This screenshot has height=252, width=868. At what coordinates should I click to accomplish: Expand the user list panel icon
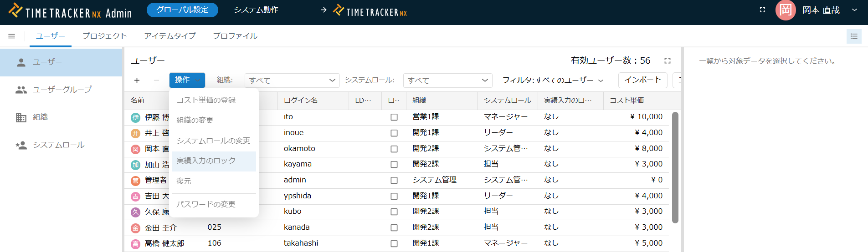668,60
